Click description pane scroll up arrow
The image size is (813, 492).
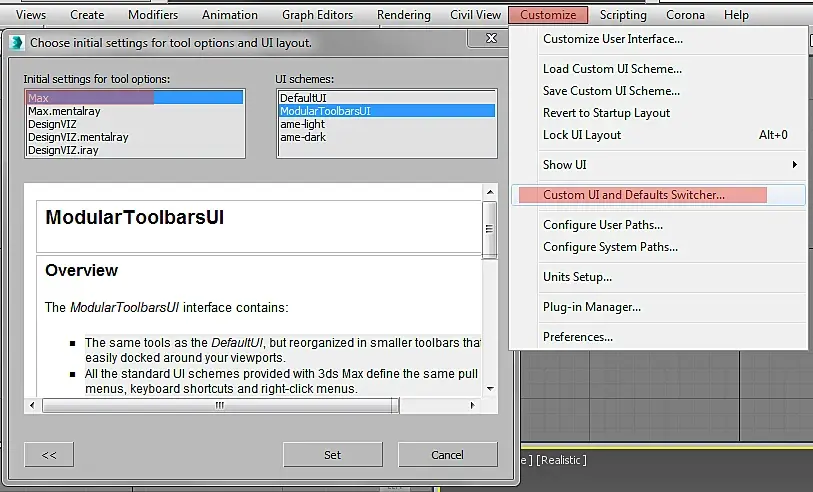pos(490,192)
